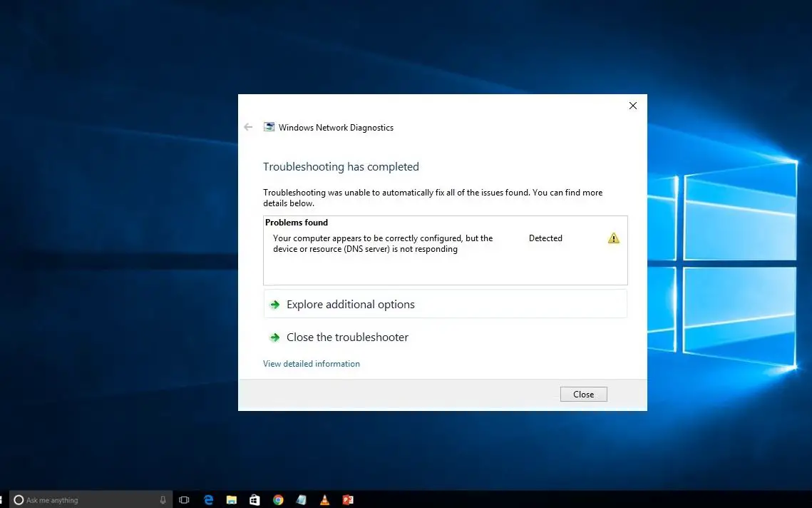Click the back arrow in the diagnostics dialog
The height and width of the screenshot is (508, 812).
point(248,127)
